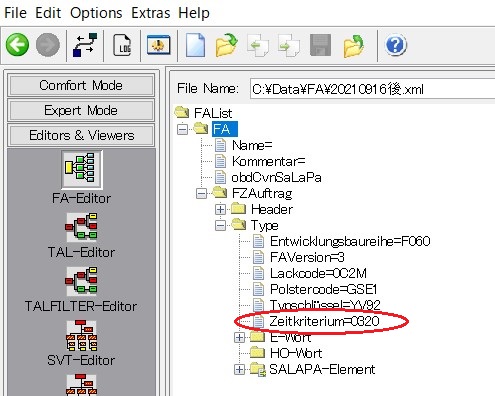The image size is (495, 396).
Task: Click the greyed copy-right pages icon
Action: tap(289, 45)
